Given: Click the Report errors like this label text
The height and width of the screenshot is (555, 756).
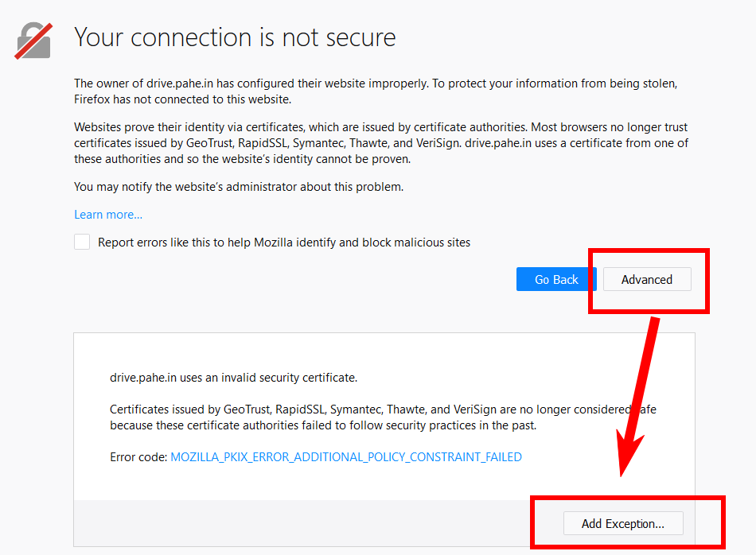Looking at the screenshot, I should pos(284,243).
